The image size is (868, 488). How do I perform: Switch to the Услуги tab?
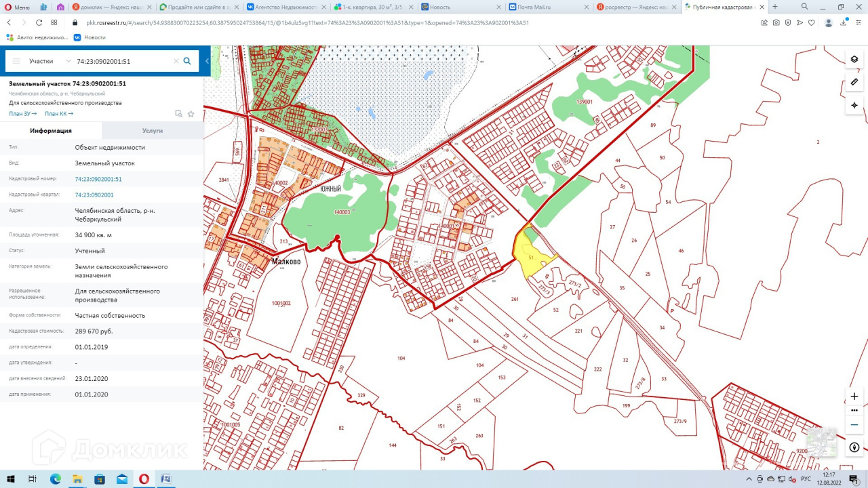pyautogui.click(x=152, y=131)
